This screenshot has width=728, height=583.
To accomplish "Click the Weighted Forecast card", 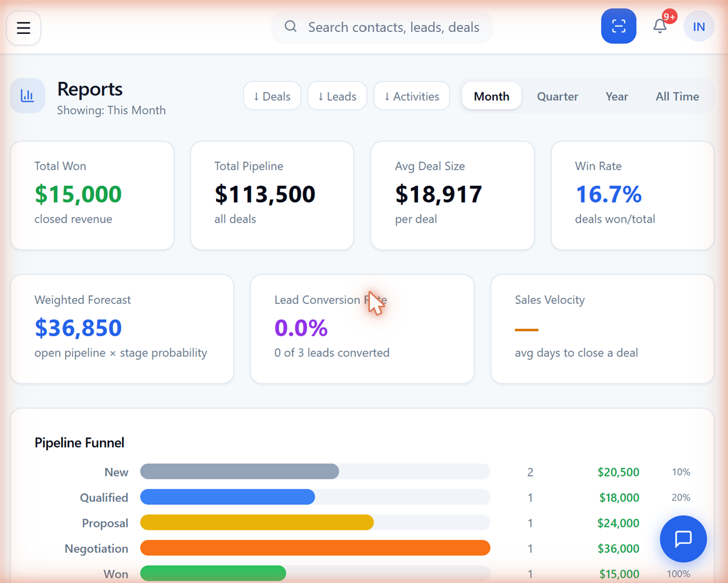I will click(x=122, y=329).
